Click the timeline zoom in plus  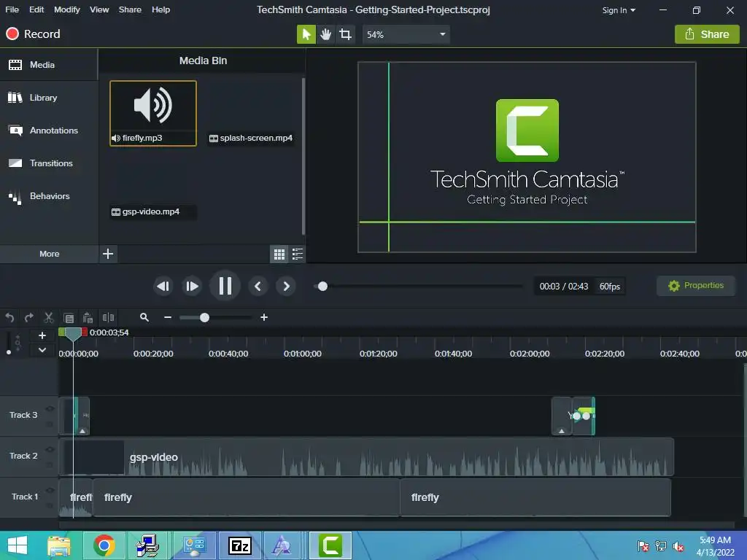point(264,317)
